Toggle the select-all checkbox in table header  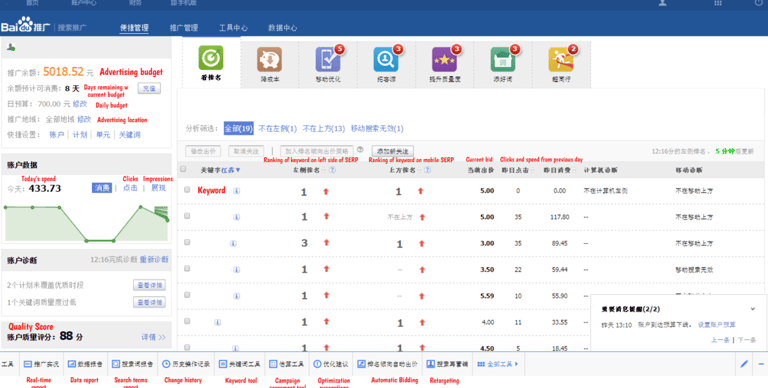[183, 170]
